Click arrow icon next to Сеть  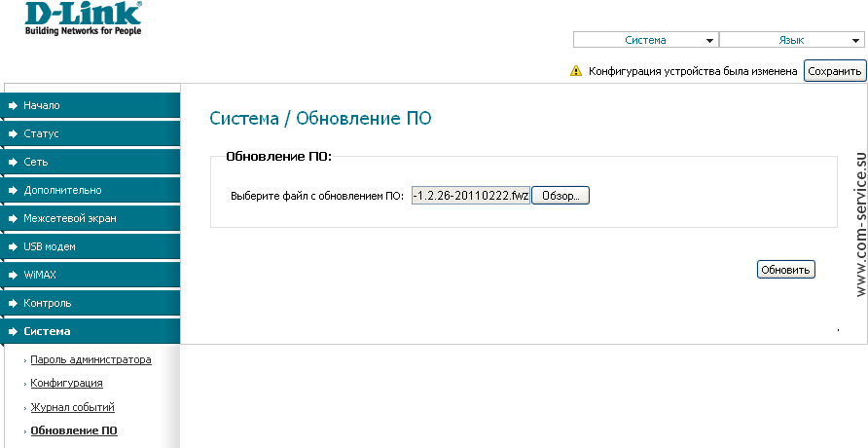click(14, 162)
